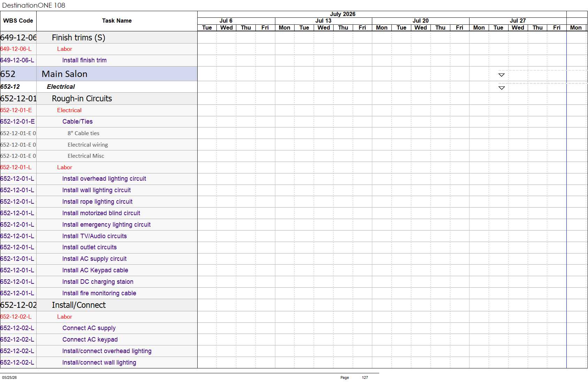588x382 pixels.
Task: Click the July 2026 month header
Action: point(343,14)
